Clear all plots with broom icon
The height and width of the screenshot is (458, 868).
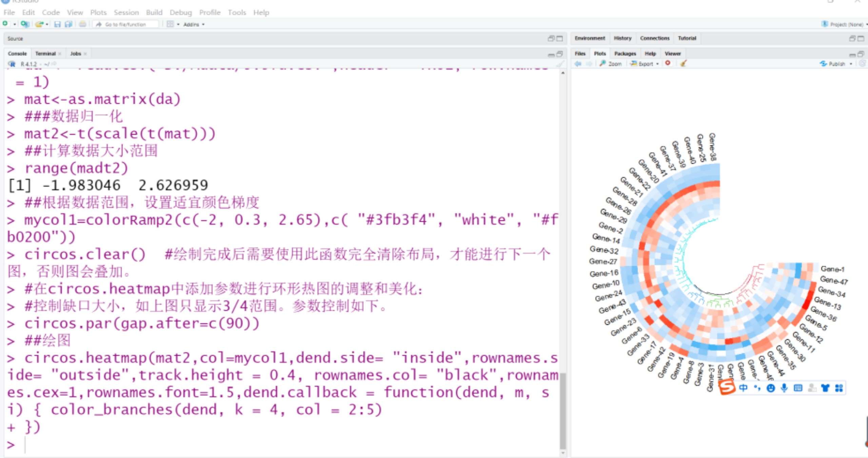click(683, 63)
